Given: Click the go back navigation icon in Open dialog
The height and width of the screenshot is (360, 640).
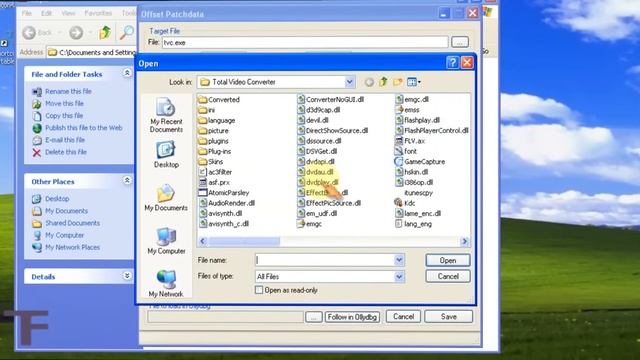Looking at the screenshot, I should point(369,82).
